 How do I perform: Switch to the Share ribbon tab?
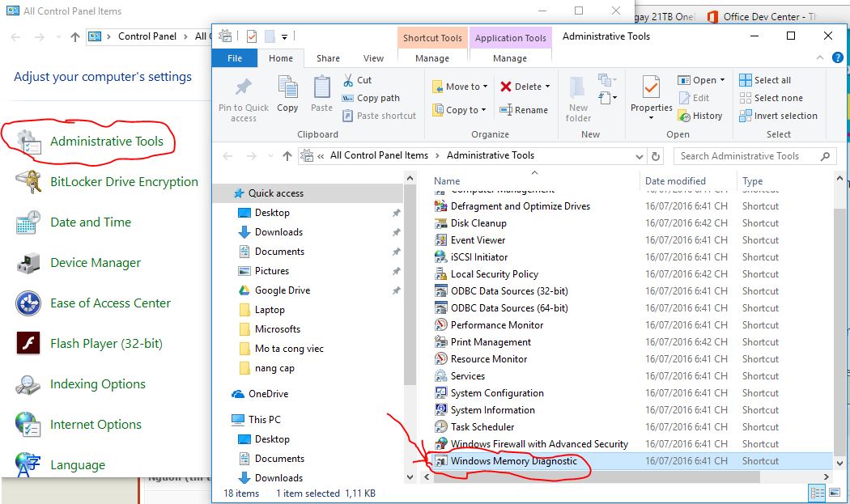[x=328, y=58]
